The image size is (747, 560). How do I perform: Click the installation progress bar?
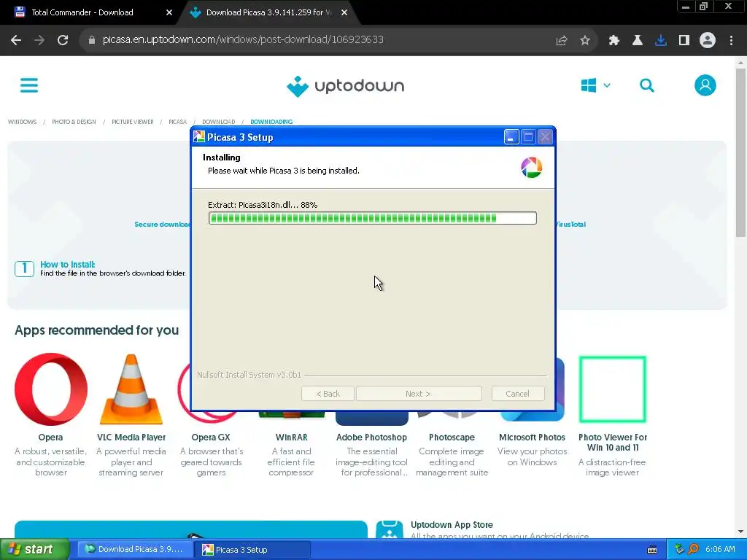(x=373, y=218)
